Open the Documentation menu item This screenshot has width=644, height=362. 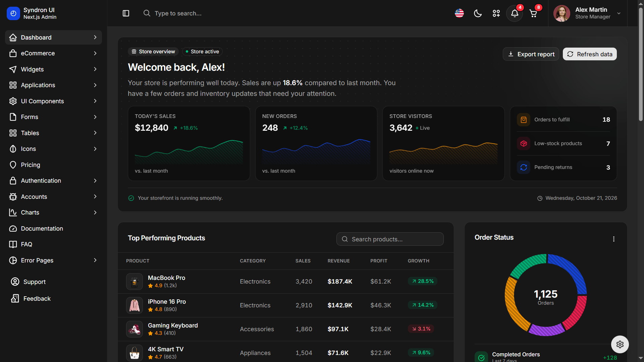[x=53, y=229]
